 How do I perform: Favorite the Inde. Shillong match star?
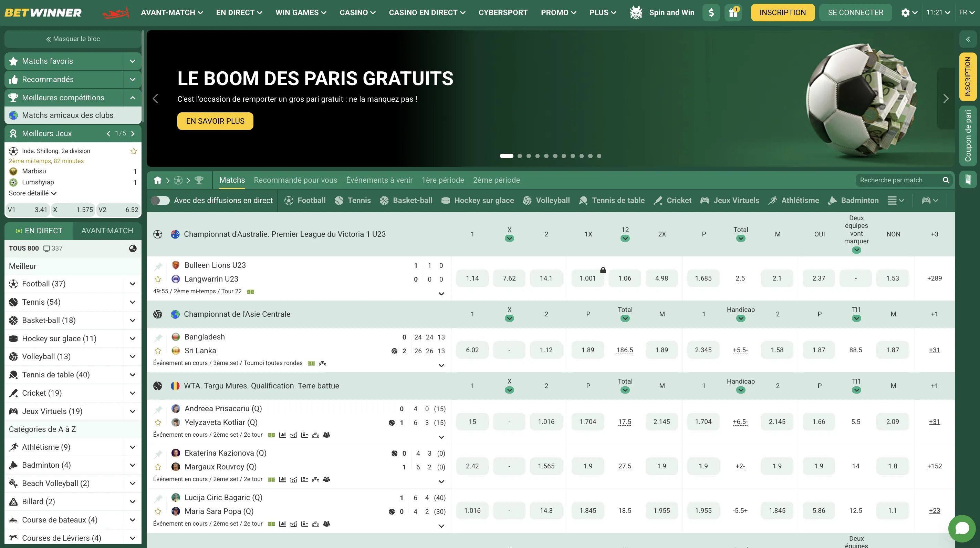pyautogui.click(x=134, y=151)
